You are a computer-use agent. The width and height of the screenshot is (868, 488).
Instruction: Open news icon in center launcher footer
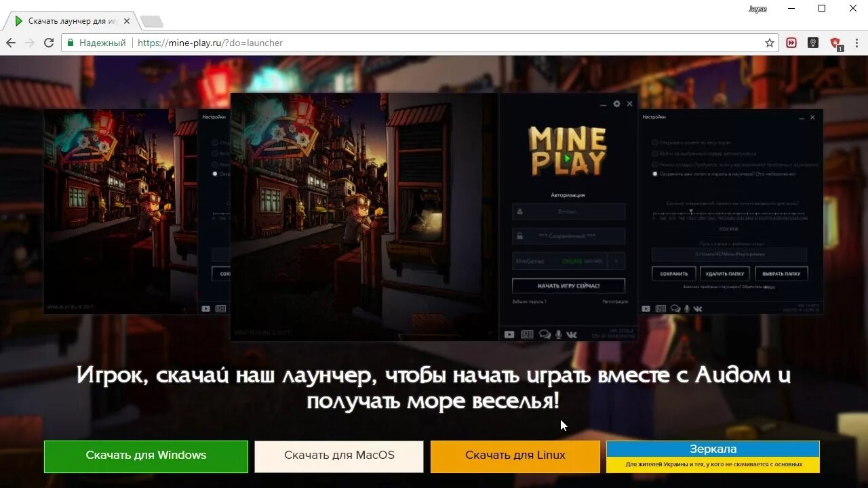[527, 334]
